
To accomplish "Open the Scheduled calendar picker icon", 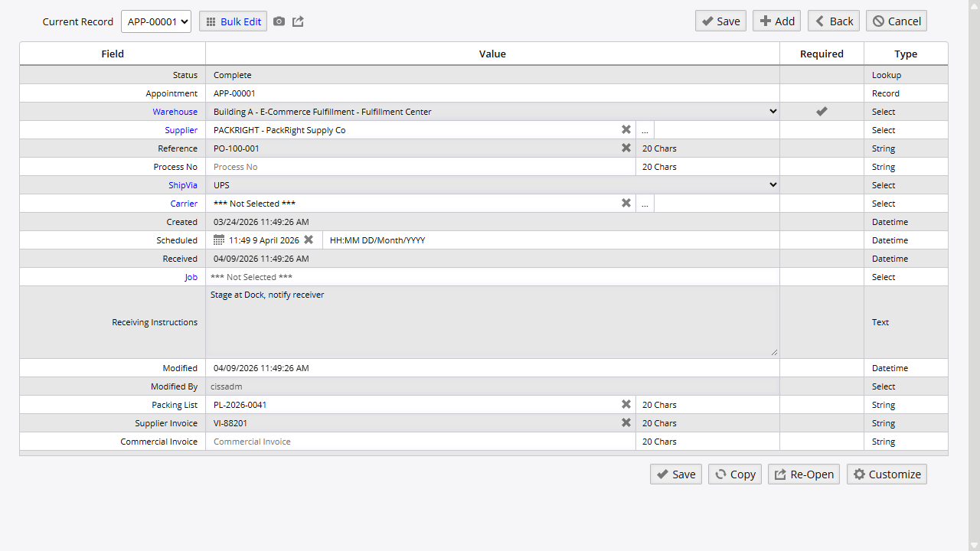I will [219, 240].
